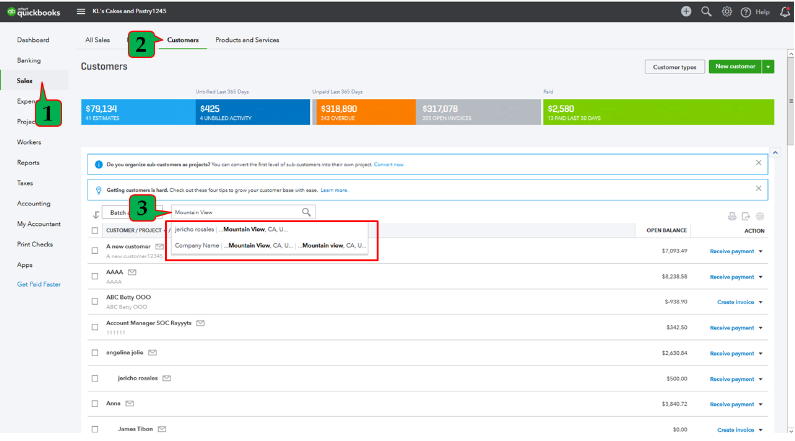This screenshot has height=441, width=795.
Task: Collapse the money bar with the caret
Action: (x=775, y=153)
